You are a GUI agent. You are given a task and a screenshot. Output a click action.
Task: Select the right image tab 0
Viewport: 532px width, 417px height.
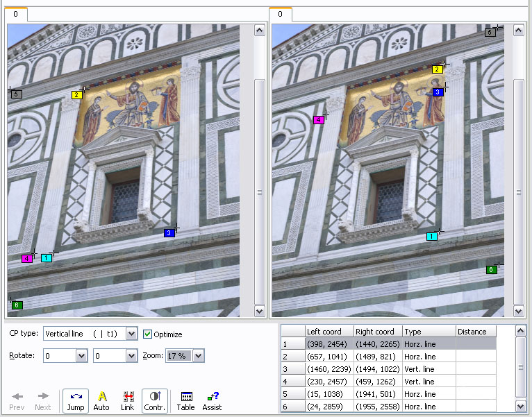click(x=281, y=15)
